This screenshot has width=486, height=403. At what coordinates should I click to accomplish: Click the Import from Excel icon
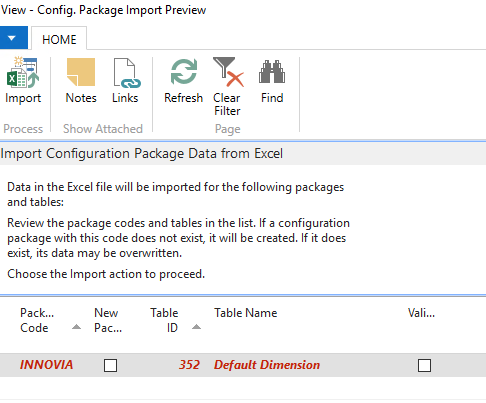pos(23,72)
